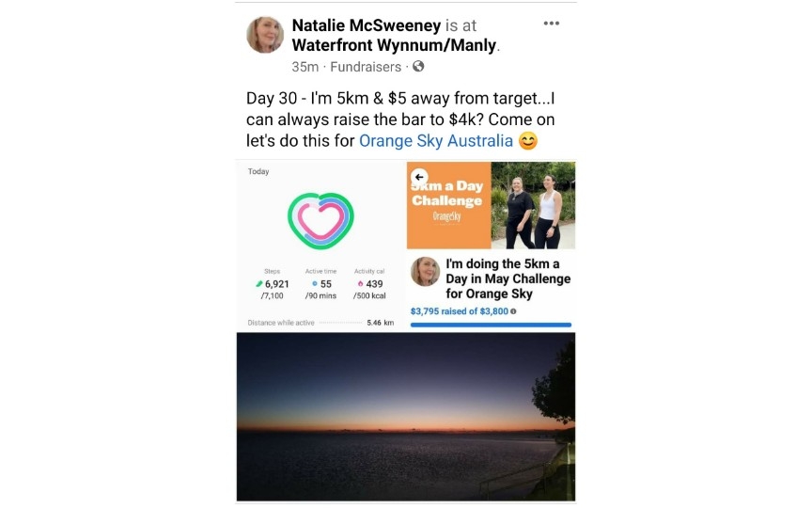Open the sunset waterfront photo
812x508 pixels.
point(405,417)
